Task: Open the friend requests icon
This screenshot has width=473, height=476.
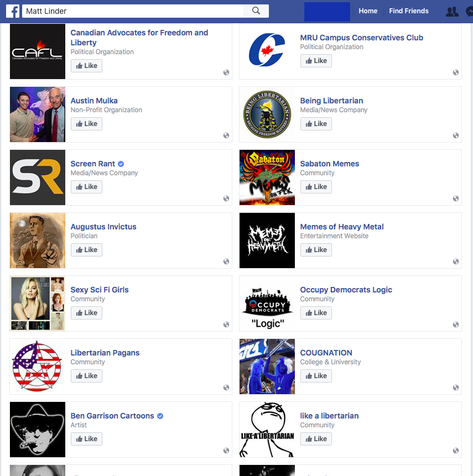Action: (x=452, y=12)
